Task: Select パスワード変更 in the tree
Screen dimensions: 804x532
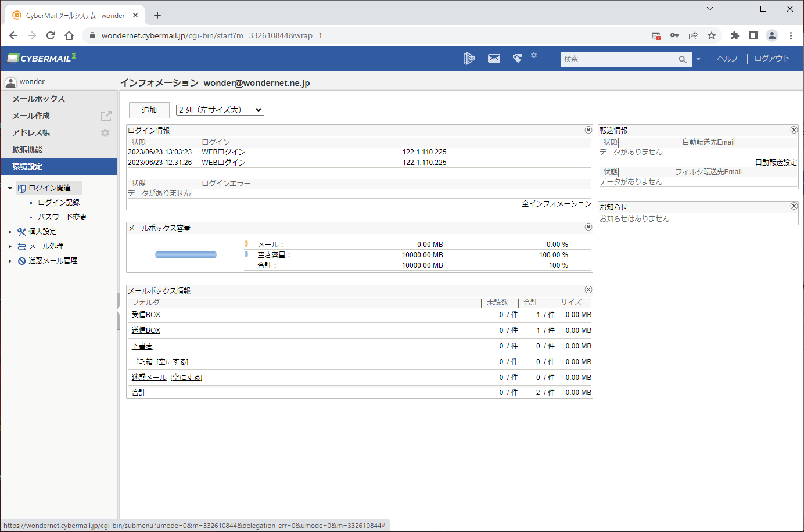Action: (x=62, y=217)
